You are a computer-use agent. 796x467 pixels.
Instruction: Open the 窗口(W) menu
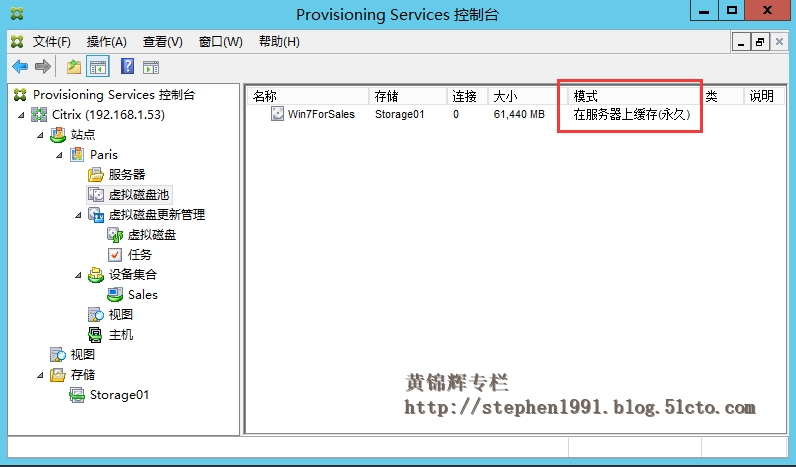tap(220, 42)
